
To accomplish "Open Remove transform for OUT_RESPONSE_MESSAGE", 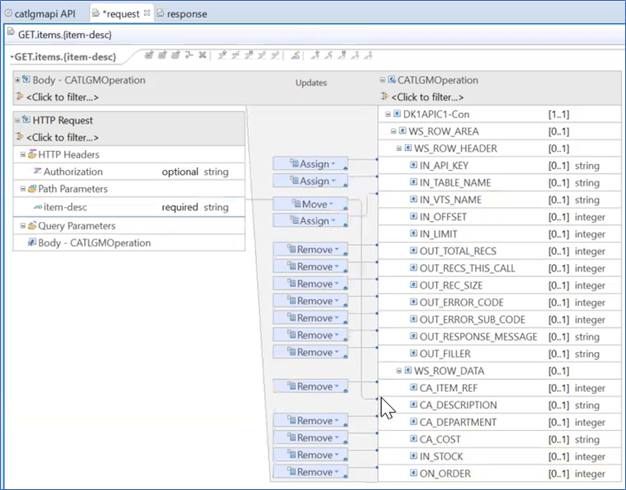I will tap(310, 335).
